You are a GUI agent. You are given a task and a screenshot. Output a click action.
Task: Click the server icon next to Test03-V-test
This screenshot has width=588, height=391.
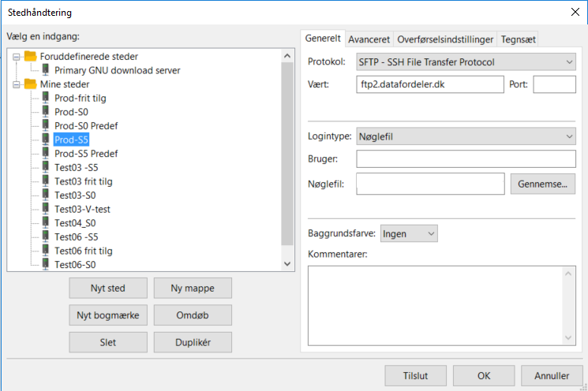click(46, 209)
